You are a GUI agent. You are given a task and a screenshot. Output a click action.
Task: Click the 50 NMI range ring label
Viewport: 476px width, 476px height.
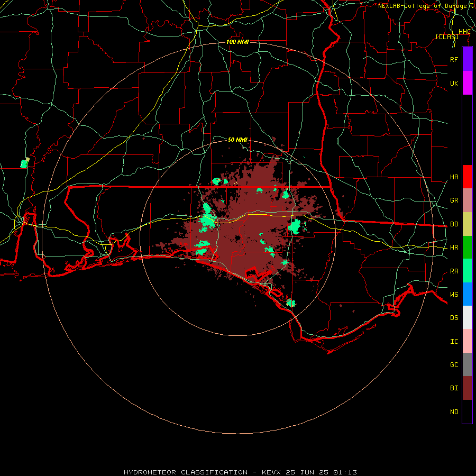(x=237, y=140)
